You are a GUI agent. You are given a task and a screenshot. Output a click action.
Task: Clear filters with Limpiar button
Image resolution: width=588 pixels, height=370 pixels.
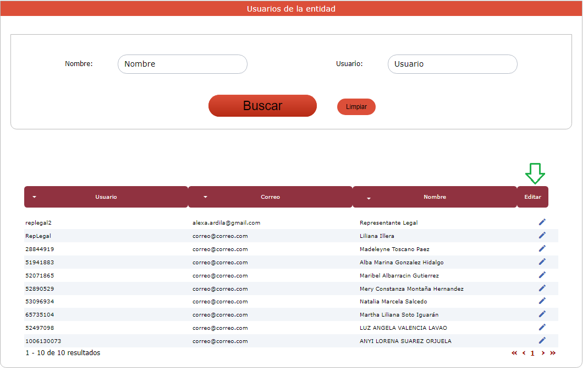point(356,107)
